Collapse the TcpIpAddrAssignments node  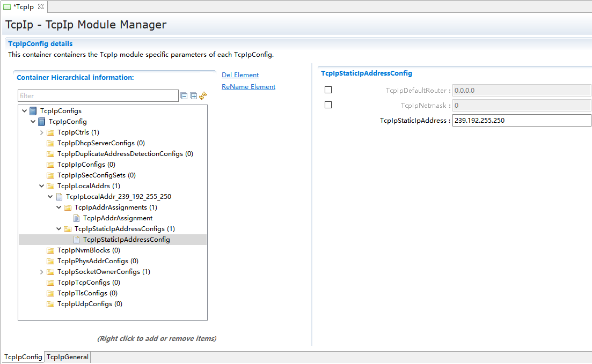(59, 207)
